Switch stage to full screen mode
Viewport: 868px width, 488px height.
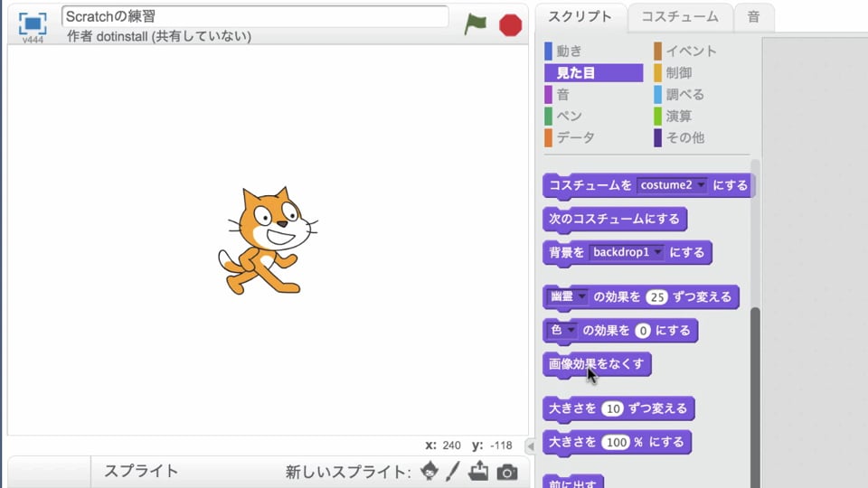click(33, 23)
